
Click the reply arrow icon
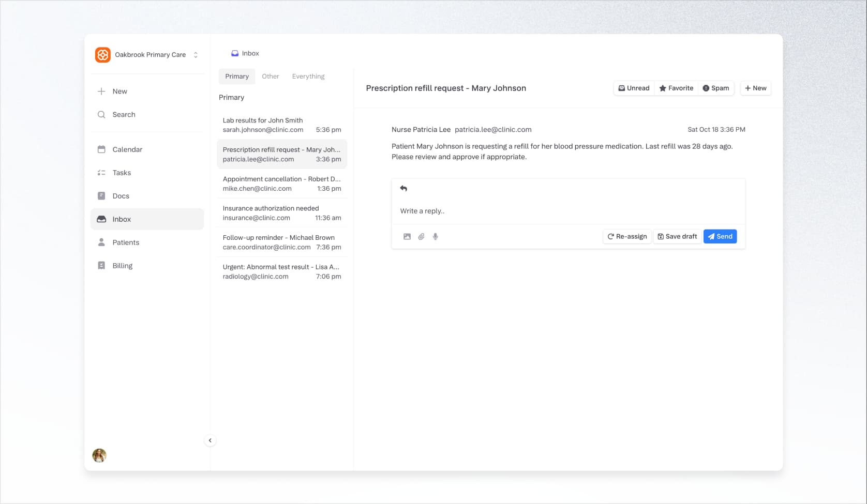click(403, 189)
